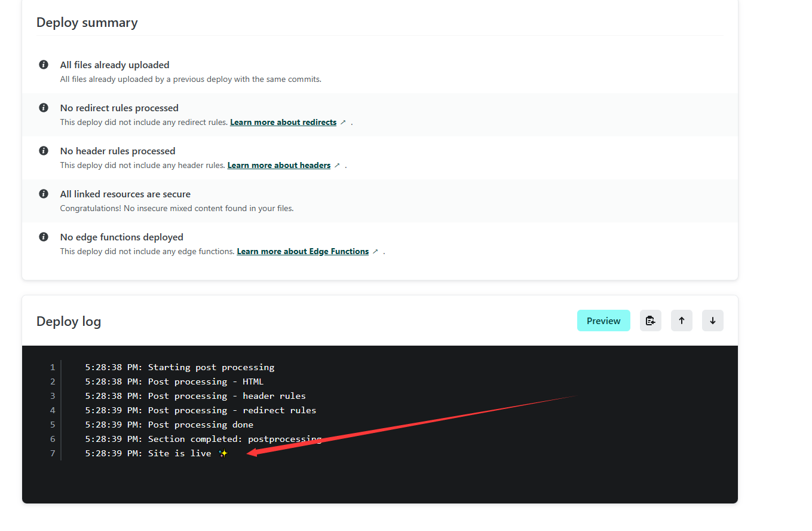The height and width of the screenshot is (531, 812).
Task: Open Learn more about headers link
Action: click(x=278, y=165)
